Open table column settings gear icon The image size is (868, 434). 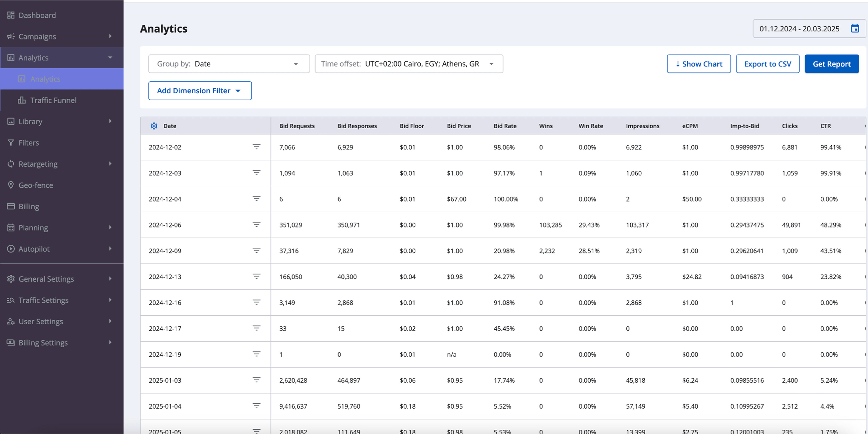154,126
